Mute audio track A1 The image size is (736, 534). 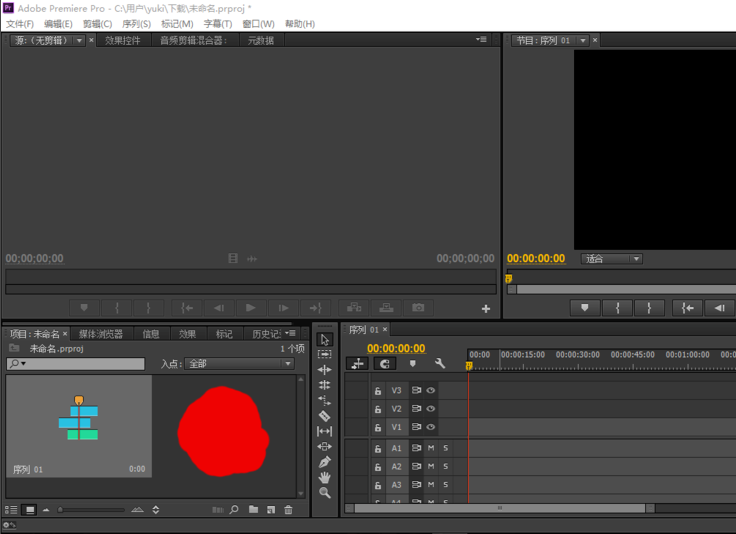click(x=431, y=448)
